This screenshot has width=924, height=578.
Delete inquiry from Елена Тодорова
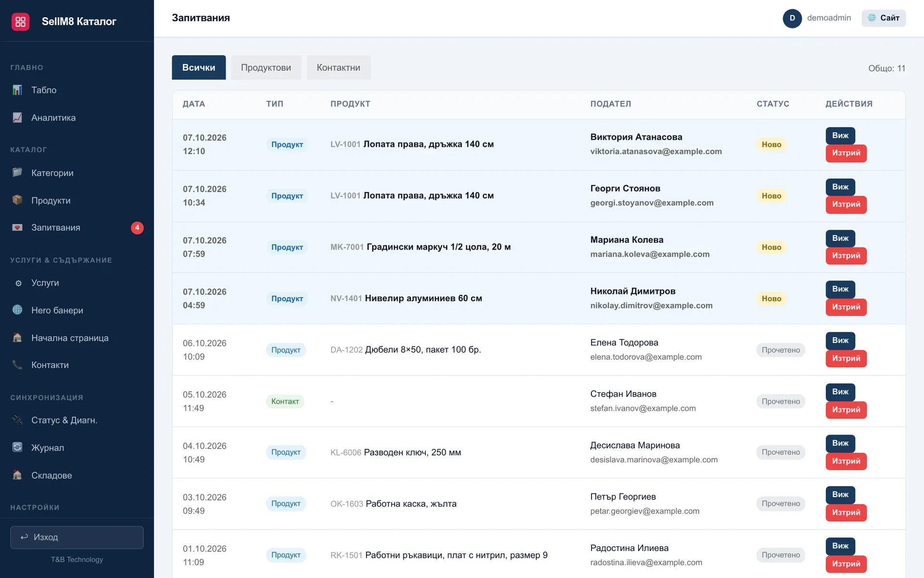point(846,358)
